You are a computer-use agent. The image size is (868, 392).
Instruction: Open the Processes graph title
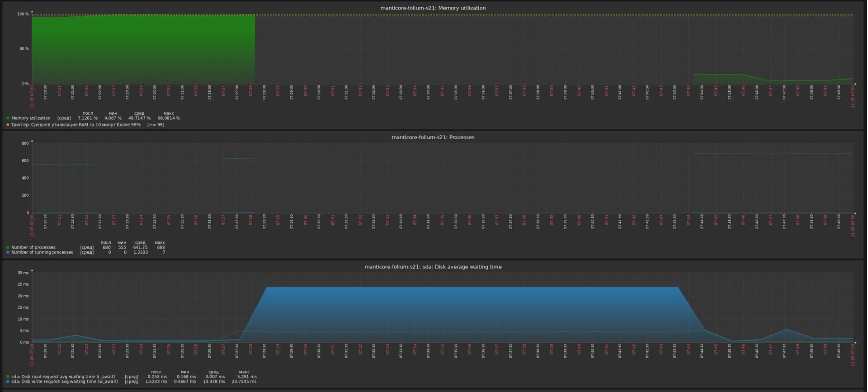click(x=433, y=137)
